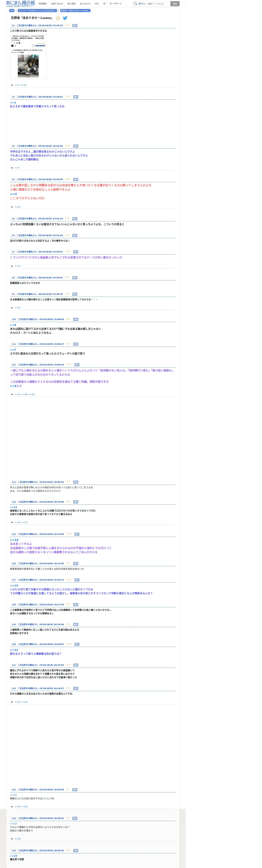
Task: Heart post 11 about Sweden
Action: [67, 344]
